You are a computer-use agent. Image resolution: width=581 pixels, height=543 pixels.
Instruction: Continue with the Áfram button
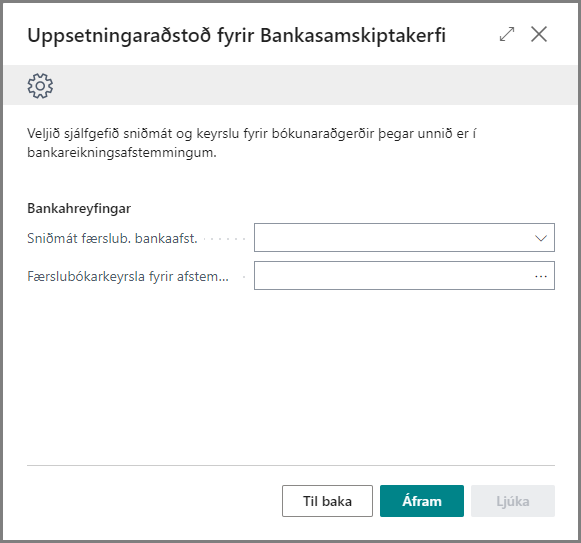(x=422, y=501)
